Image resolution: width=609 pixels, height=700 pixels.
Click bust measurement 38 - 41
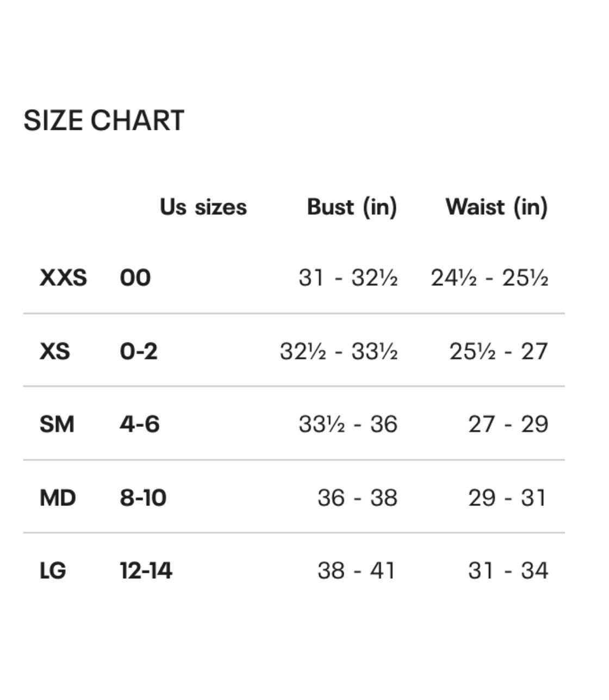pyautogui.click(x=357, y=571)
